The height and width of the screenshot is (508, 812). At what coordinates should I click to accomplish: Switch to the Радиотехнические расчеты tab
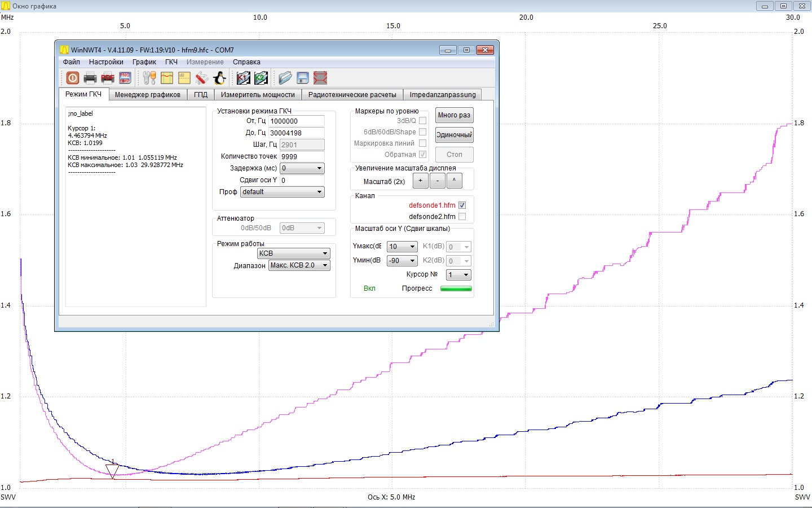tap(352, 95)
